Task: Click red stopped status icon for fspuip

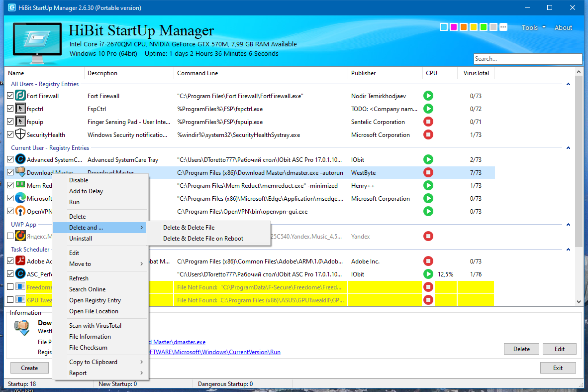Action: tap(428, 122)
